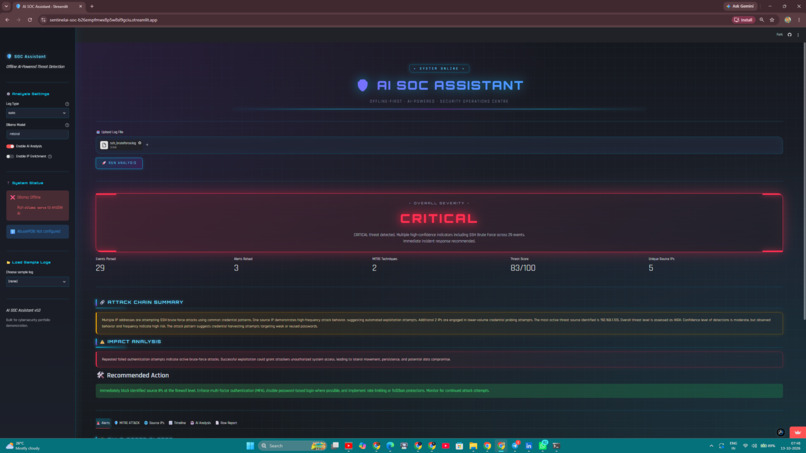This screenshot has height=453, width=806.
Task: Open a new browser tab
Action: point(92,6)
